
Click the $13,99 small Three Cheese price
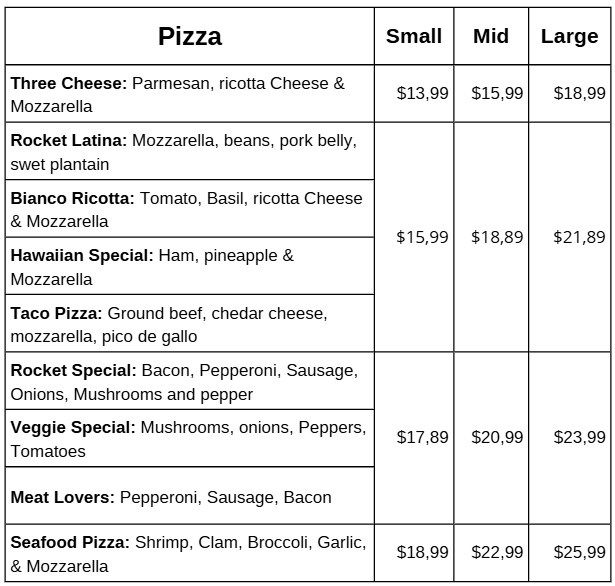pyautogui.click(x=422, y=93)
